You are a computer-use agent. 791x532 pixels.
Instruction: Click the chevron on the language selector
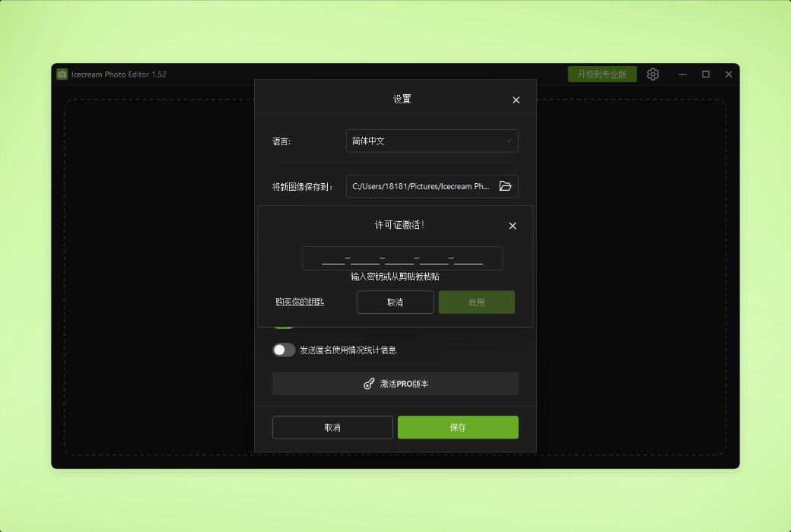click(x=510, y=141)
